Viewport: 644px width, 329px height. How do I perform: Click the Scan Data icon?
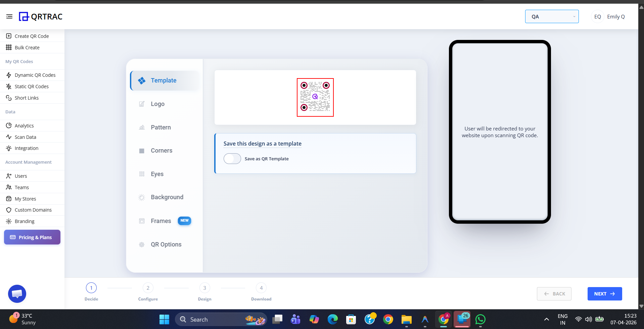click(x=8, y=137)
